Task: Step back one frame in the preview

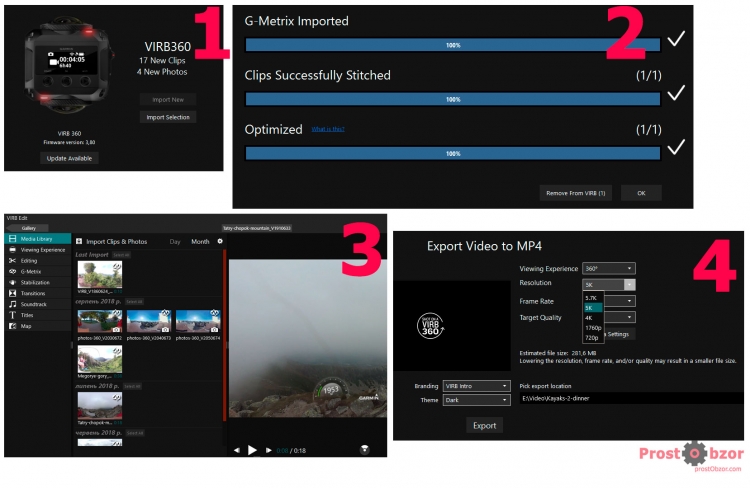Action: [x=237, y=450]
